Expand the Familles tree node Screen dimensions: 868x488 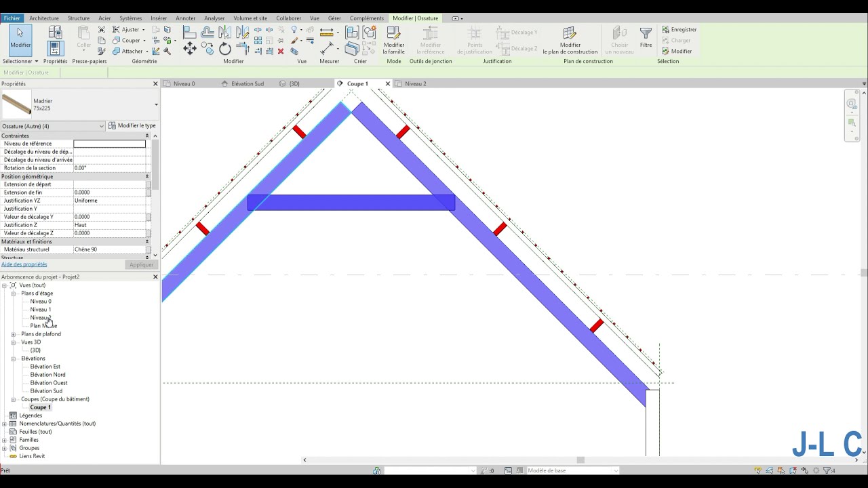pyautogui.click(x=4, y=440)
